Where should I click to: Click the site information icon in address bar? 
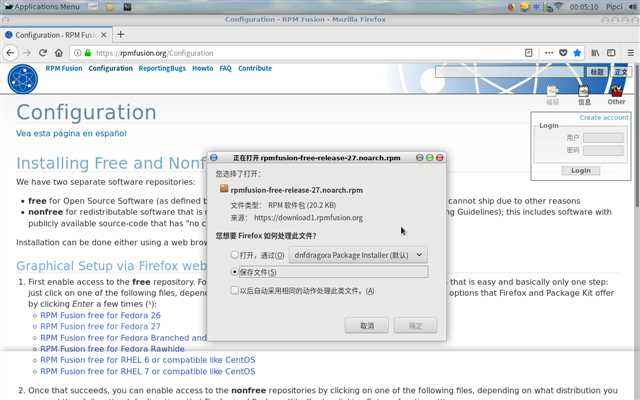click(78, 53)
